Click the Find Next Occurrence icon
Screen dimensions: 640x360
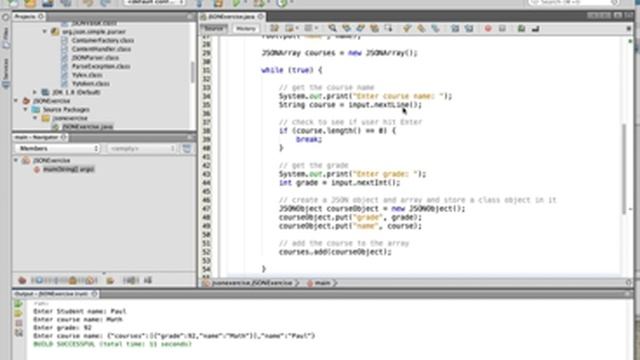(360, 28)
